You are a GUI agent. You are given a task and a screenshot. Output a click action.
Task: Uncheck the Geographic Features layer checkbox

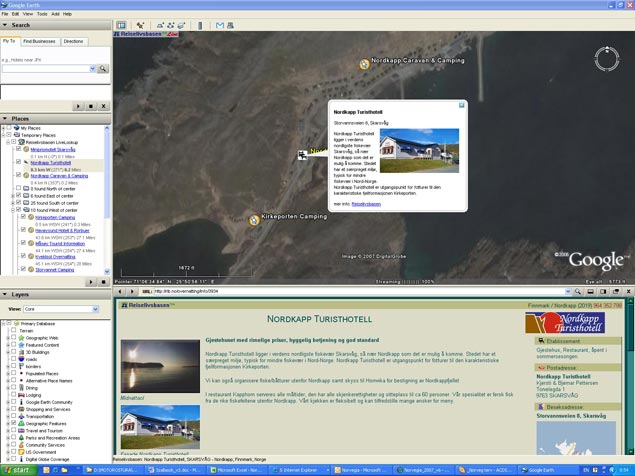click(x=13, y=423)
